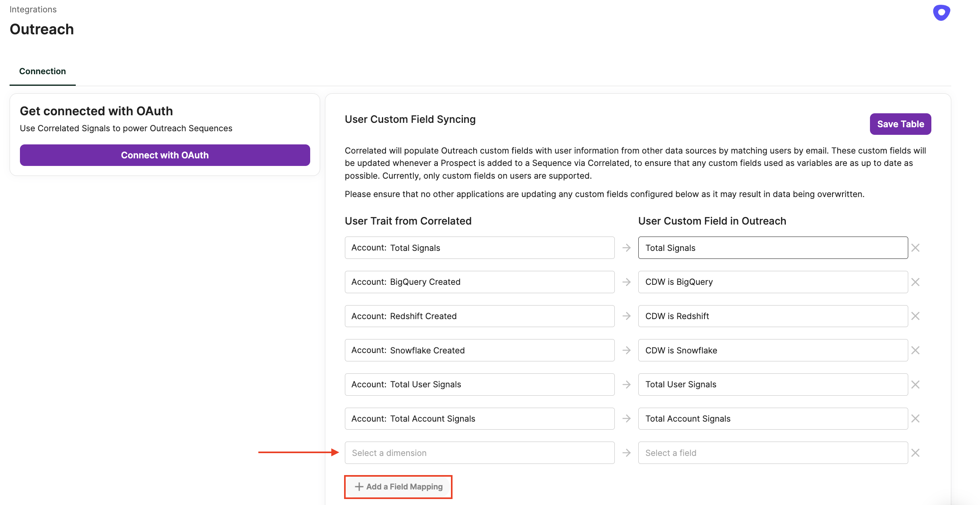Open the purple chat bubble icon
This screenshot has height=505, width=980.
941,12
